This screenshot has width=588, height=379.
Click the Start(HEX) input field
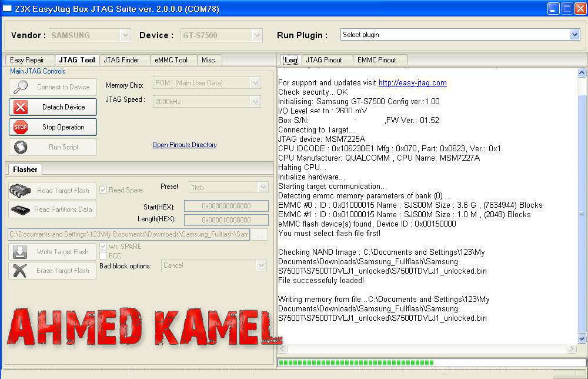pyautogui.click(x=226, y=206)
